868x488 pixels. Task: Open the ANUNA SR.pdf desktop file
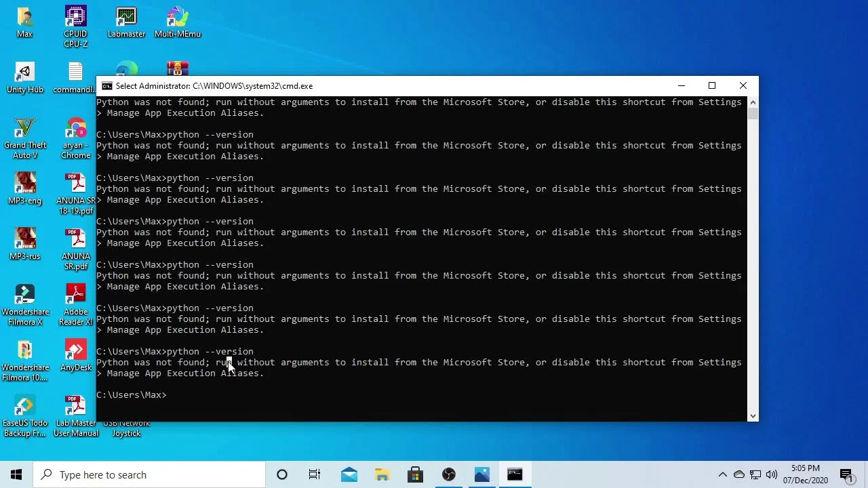coord(75,249)
